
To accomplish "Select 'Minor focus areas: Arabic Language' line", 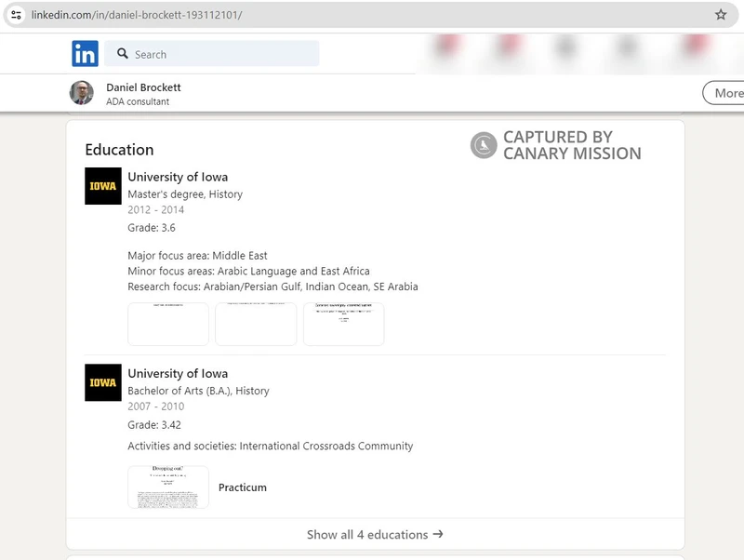I will tap(248, 271).
